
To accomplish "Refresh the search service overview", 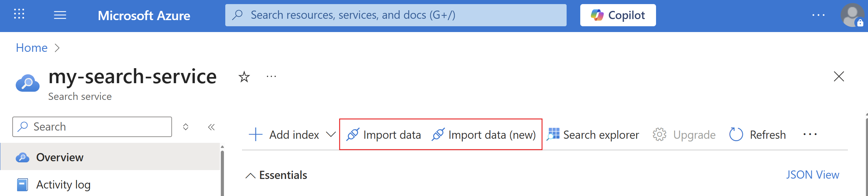I will coord(758,135).
